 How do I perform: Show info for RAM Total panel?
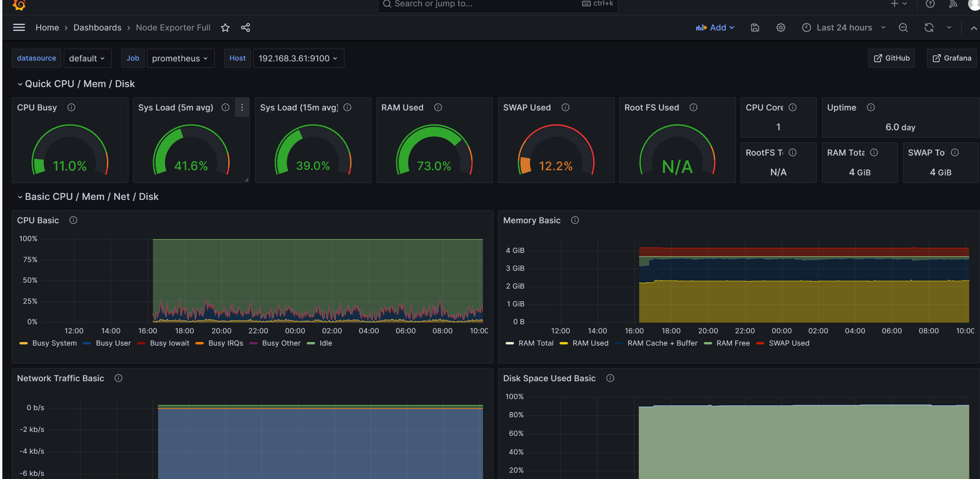[x=874, y=152]
